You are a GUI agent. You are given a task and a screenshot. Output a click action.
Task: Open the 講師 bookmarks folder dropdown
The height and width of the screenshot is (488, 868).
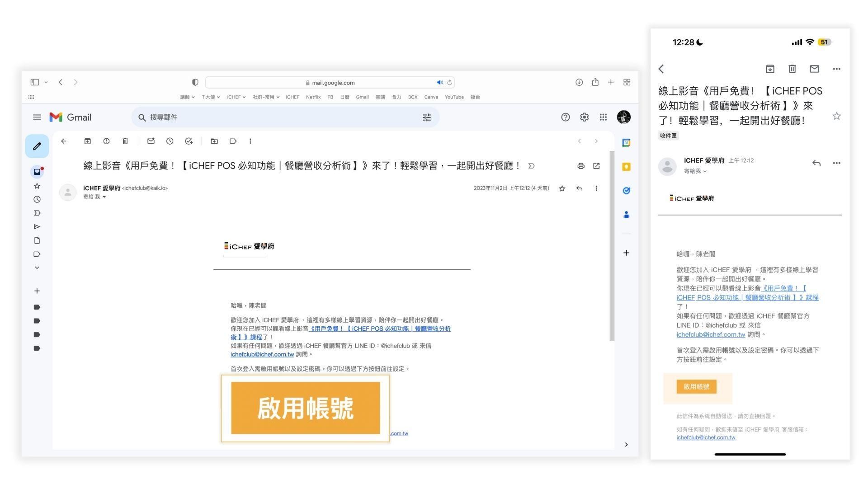[187, 97]
